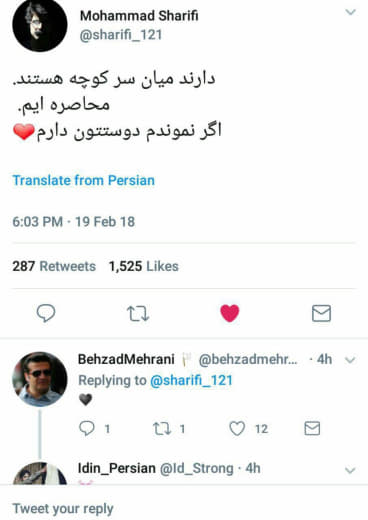View the 1,525 Likes list
368x520 pixels.
[x=144, y=266]
